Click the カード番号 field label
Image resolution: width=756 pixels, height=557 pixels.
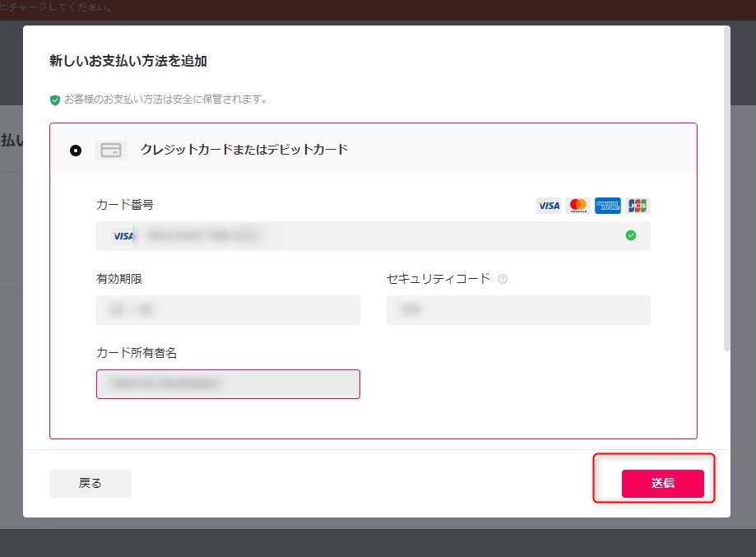tap(125, 205)
